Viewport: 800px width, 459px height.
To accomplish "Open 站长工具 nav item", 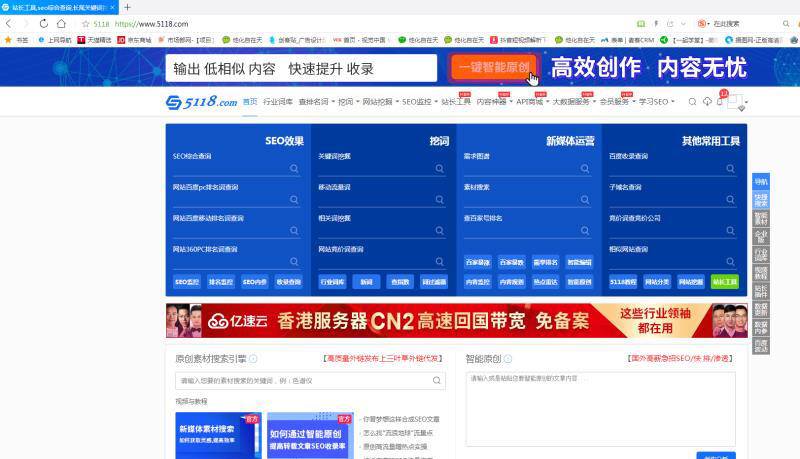I will 456,102.
